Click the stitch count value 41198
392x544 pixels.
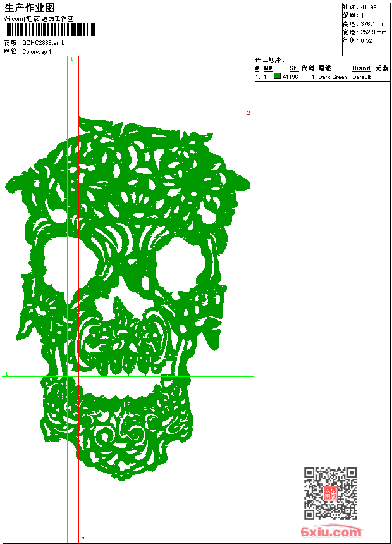tap(369, 8)
